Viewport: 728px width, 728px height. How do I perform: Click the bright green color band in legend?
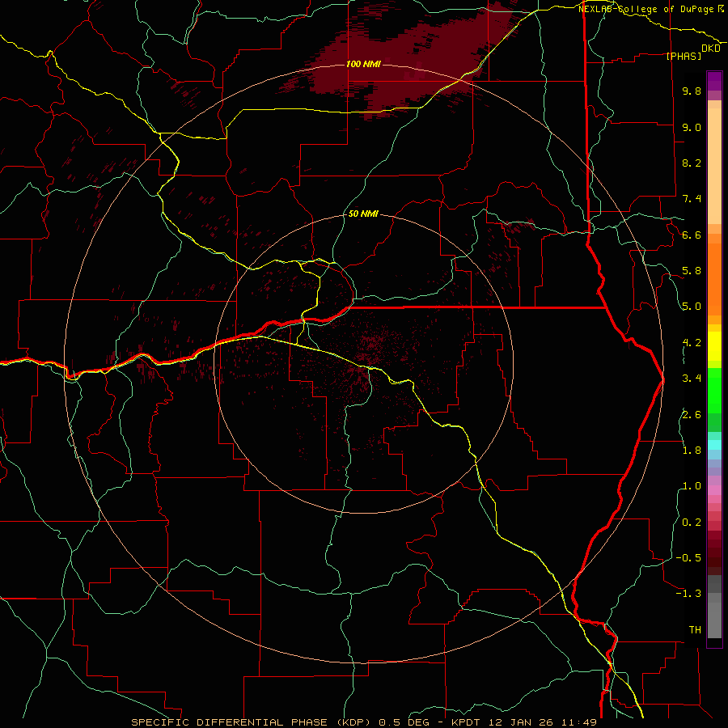point(714,390)
